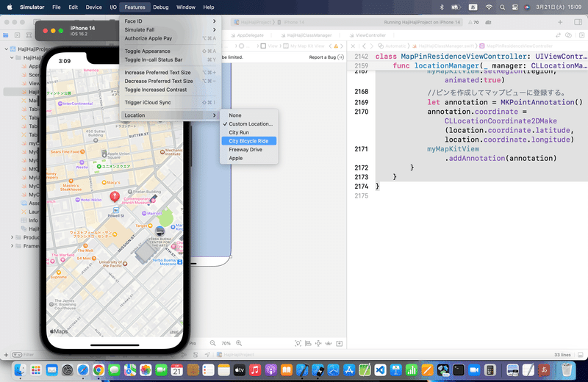Click Bluetooth status icon in menu bar
Screen dimensions: 588x382
pos(442,7)
